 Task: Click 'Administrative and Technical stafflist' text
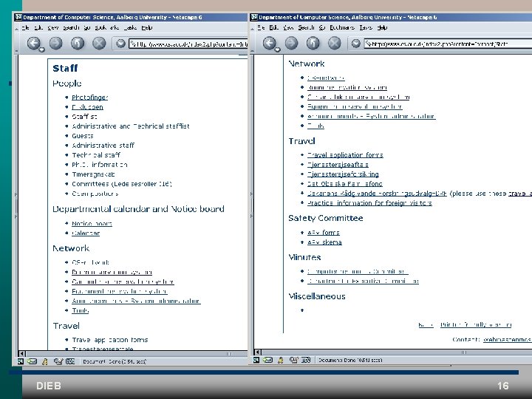[131, 126]
